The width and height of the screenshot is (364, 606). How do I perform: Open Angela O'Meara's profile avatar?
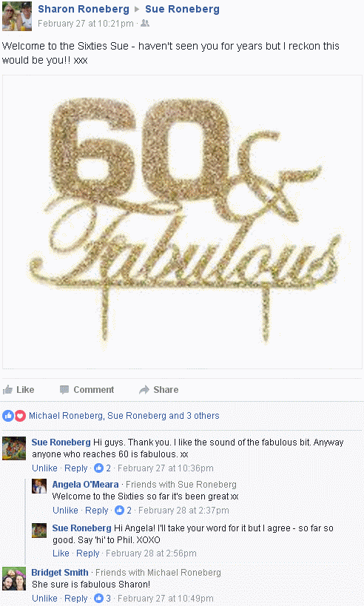coord(39,486)
